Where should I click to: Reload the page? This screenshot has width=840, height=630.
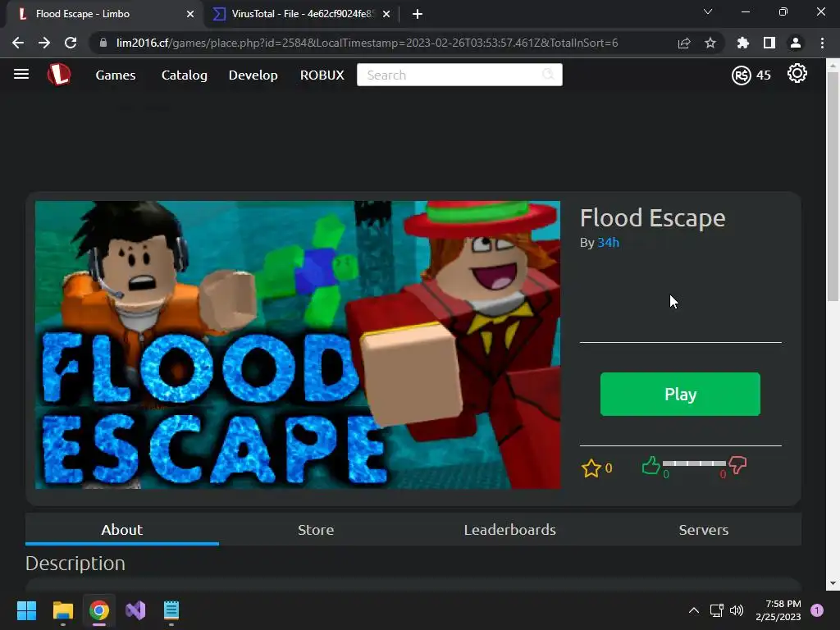(x=71, y=43)
